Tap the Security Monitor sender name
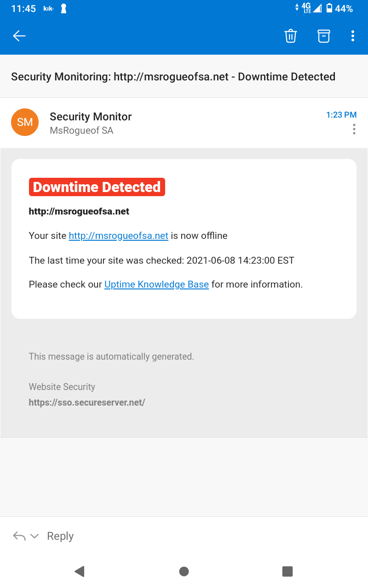Viewport: 368px width, 588px height. click(x=91, y=117)
